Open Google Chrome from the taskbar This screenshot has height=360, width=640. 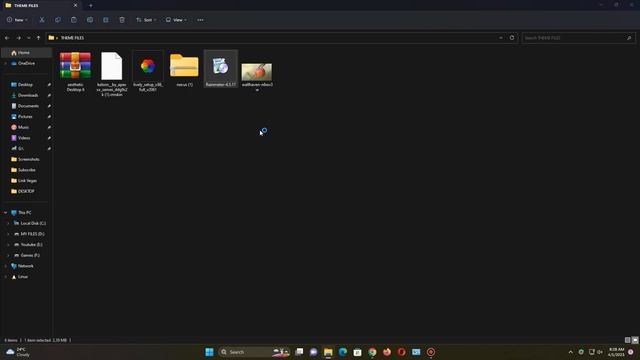point(372,352)
